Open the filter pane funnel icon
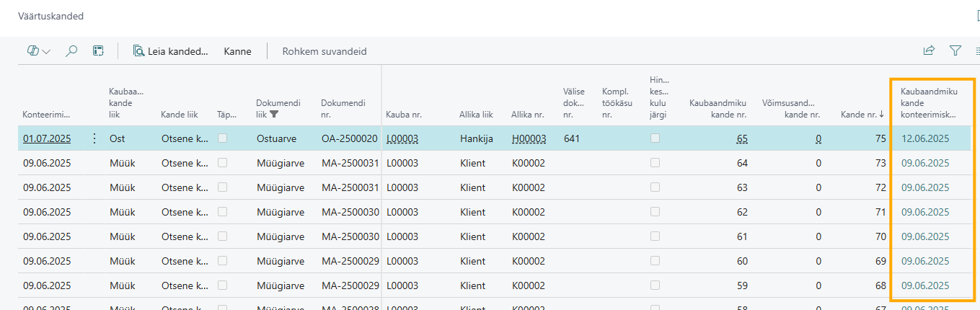Viewport: 980px width, 310px height. click(955, 50)
